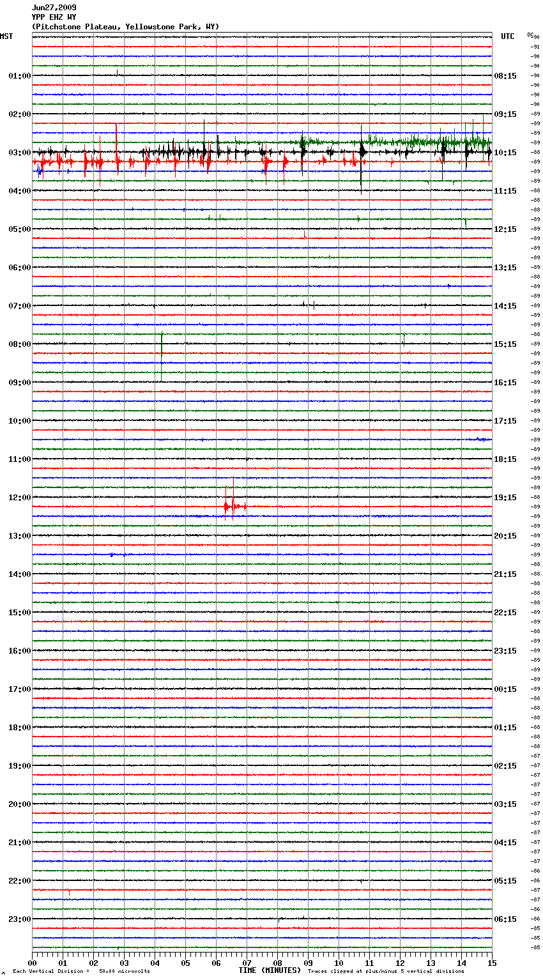The height and width of the screenshot is (980, 543).
Task: Select the 02:00 MST time label
Action: (x=20, y=114)
